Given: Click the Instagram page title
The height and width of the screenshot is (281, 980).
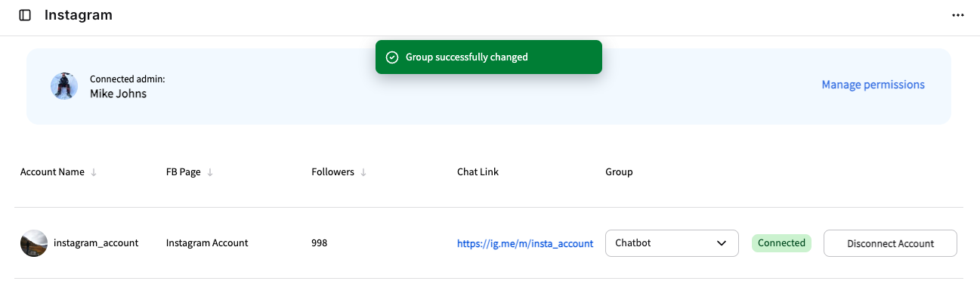Looking at the screenshot, I should coord(79,15).
